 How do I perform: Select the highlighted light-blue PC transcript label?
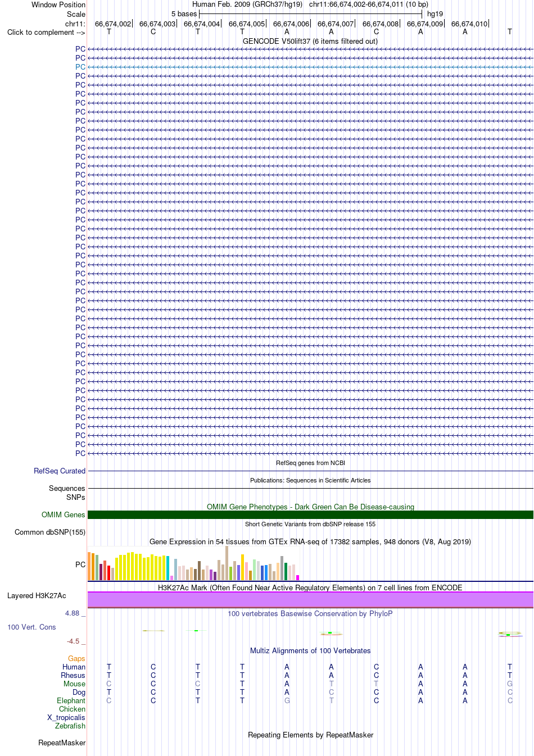pos(80,67)
